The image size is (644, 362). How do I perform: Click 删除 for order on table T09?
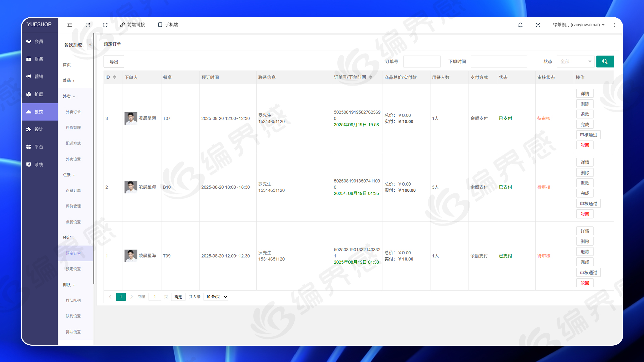(x=585, y=241)
